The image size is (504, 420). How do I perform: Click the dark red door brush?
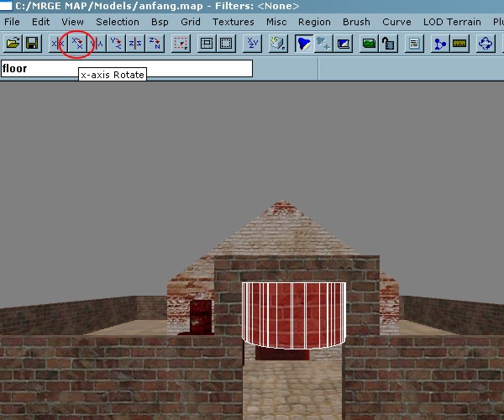coord(201,318)
